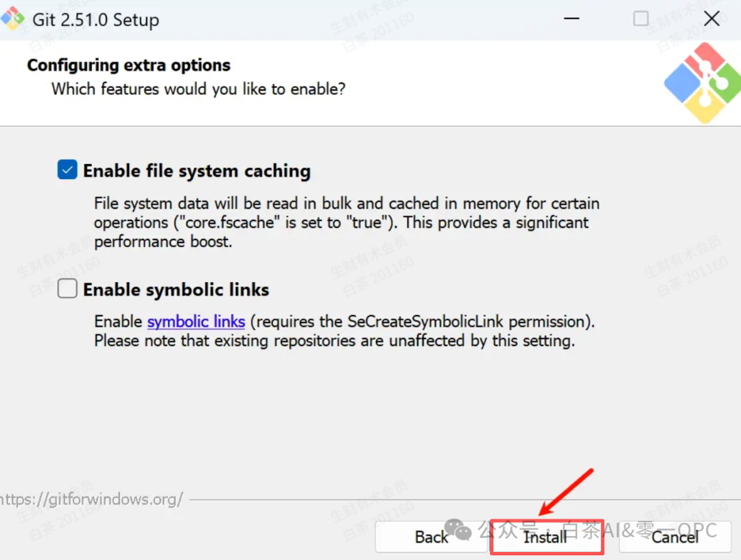Click the large Git logo in the header
This screenshot has height=560, width=741.
click(x=703, y=83)
